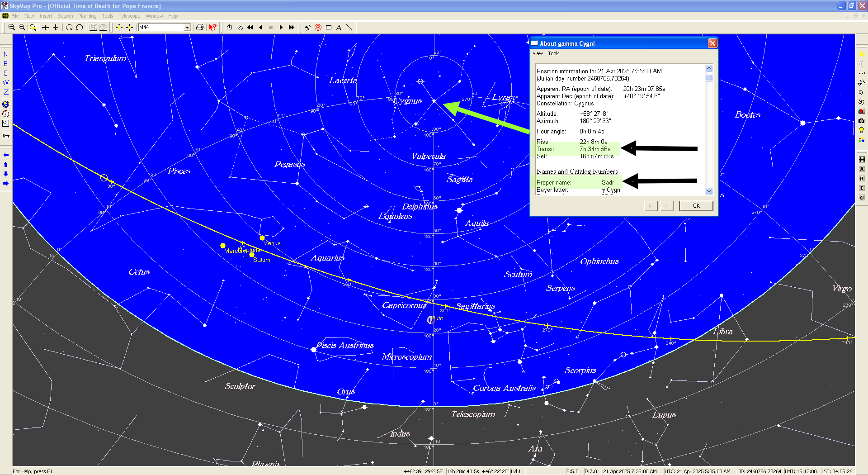Click the globe location icon

pos(6,104)
